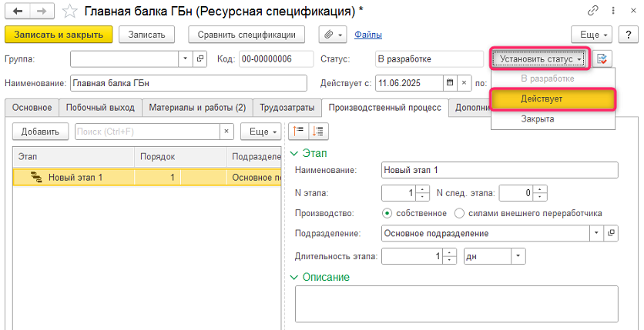Expand the duration unit 'дн' dropdown
The image size is (644, 330).
click(x=518, y=256)
